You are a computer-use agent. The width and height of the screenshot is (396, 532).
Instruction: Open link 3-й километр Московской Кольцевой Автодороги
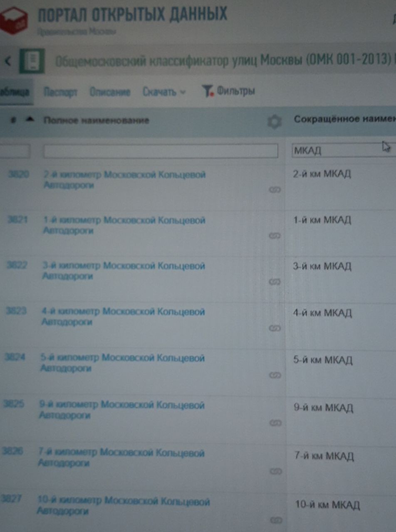coord(124,271)
